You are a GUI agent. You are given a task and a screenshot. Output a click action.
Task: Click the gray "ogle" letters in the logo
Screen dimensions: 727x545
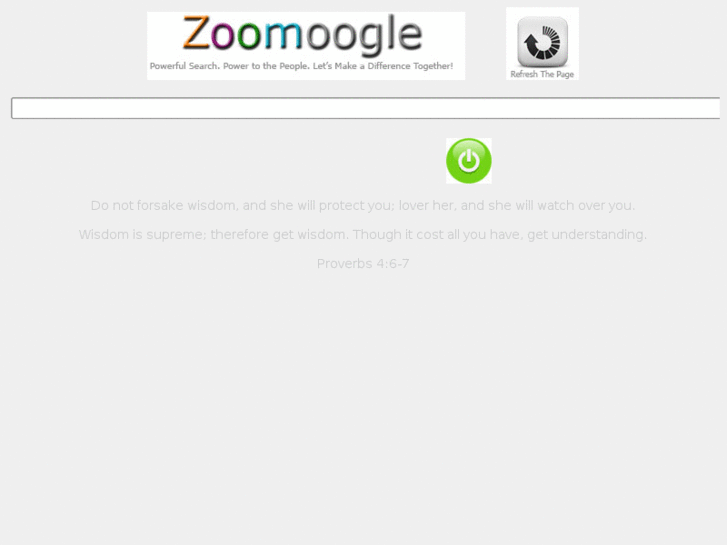(x=364, y=35)
